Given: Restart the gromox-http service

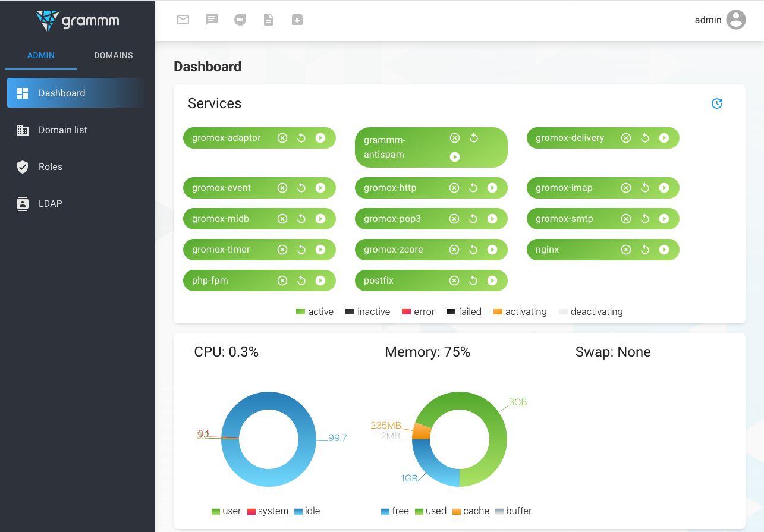Looking at the screenshot, I should [473, 188].
